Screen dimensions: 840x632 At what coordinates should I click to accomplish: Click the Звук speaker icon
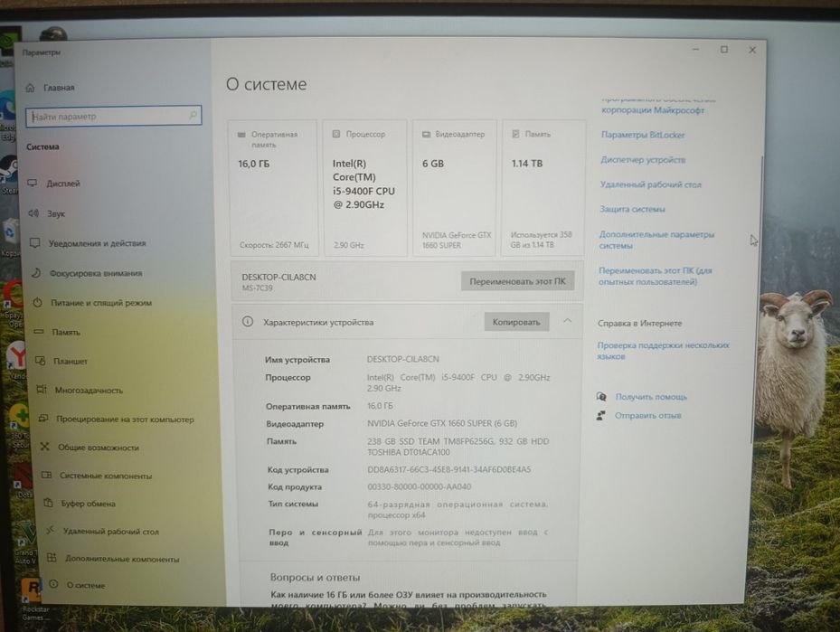(x=33, y=213)
